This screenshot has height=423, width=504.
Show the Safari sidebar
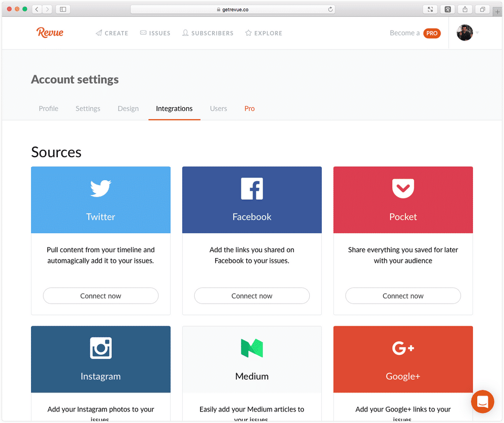pos(63,9)
